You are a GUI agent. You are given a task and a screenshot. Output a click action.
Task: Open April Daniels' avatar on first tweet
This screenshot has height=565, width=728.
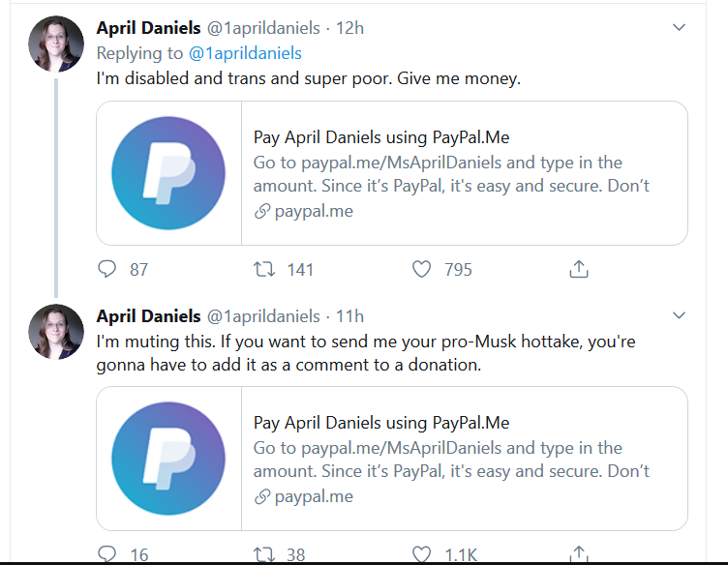point(56,44)
